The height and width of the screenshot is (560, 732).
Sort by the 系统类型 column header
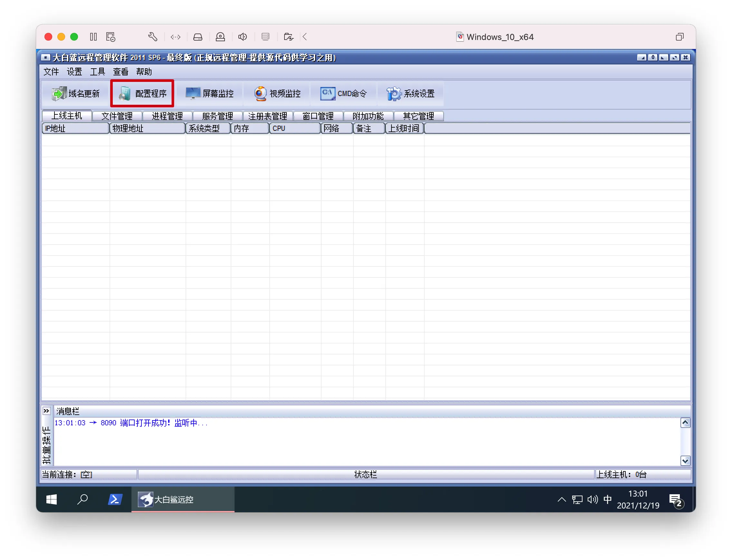pyautogui.click(x=208, y=129)
